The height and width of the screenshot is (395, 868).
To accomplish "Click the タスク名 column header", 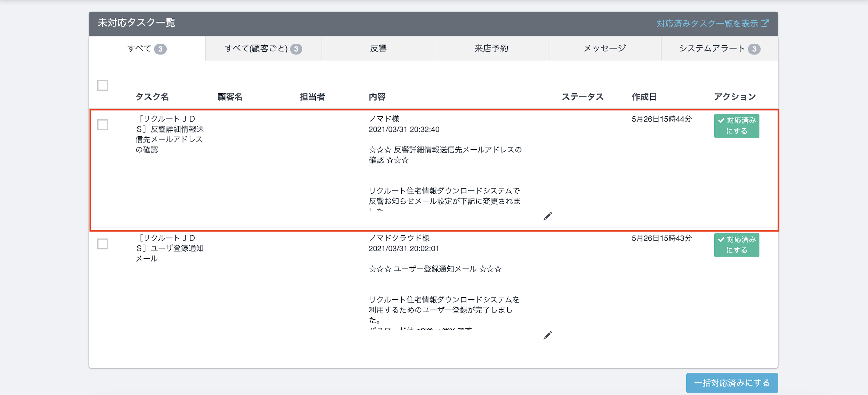I will [152, 97].
